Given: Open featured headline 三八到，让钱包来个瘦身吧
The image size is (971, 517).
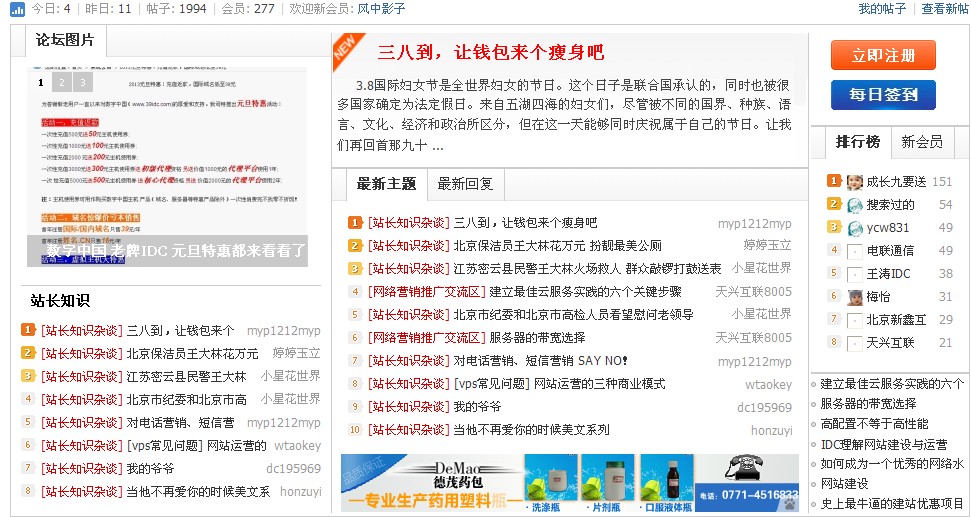Looking at the screenshot, I should click(490, 53).
